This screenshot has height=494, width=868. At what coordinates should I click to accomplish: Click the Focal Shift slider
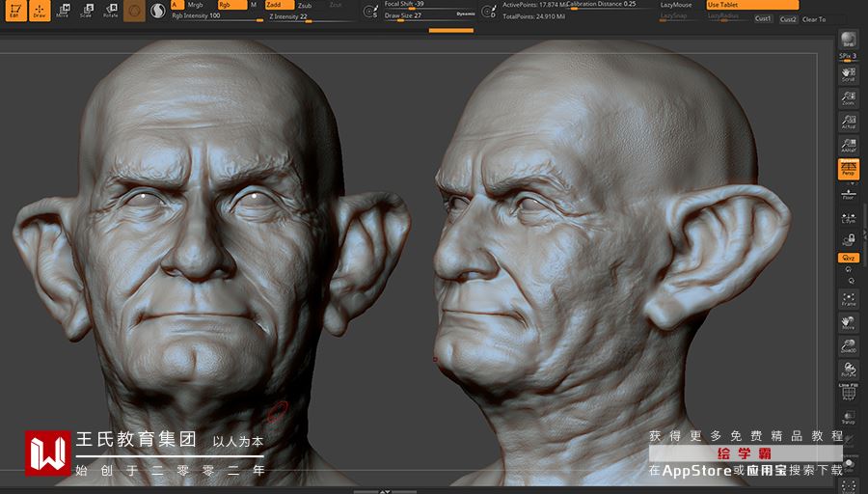click(x=429, y=5)
